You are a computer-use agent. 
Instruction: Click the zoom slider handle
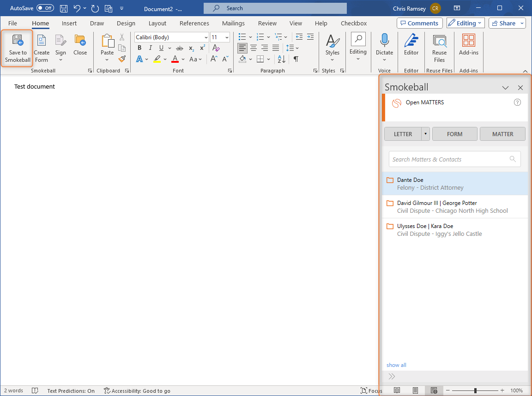point(475,390)
